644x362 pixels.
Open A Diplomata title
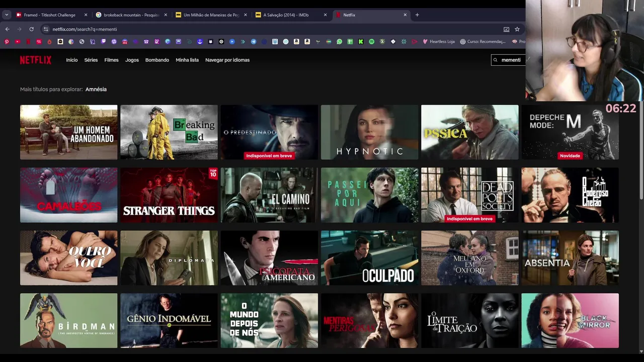(x=169, y=258)
